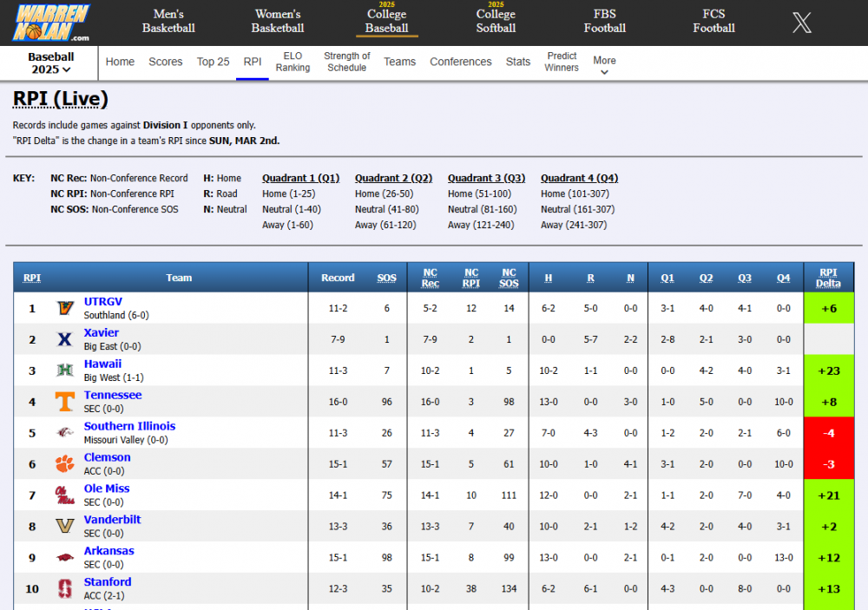Expand the More navigation menu

point(604,64)
